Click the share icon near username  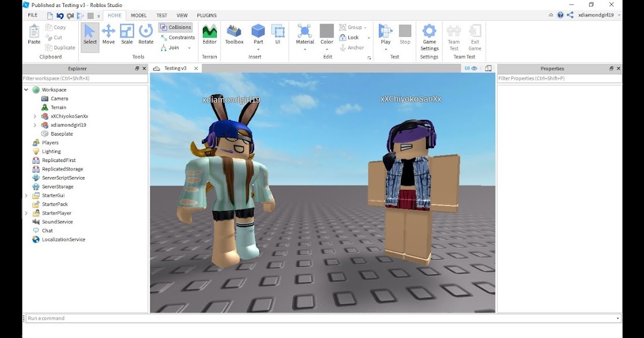tap(570, 16)
